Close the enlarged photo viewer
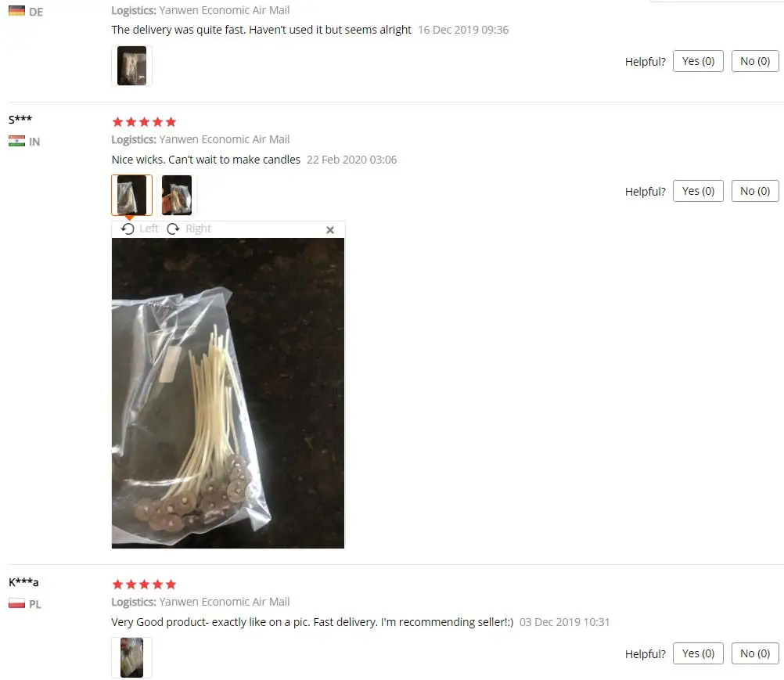This screenshot has height=680, width=784. [x=330, y=230]
